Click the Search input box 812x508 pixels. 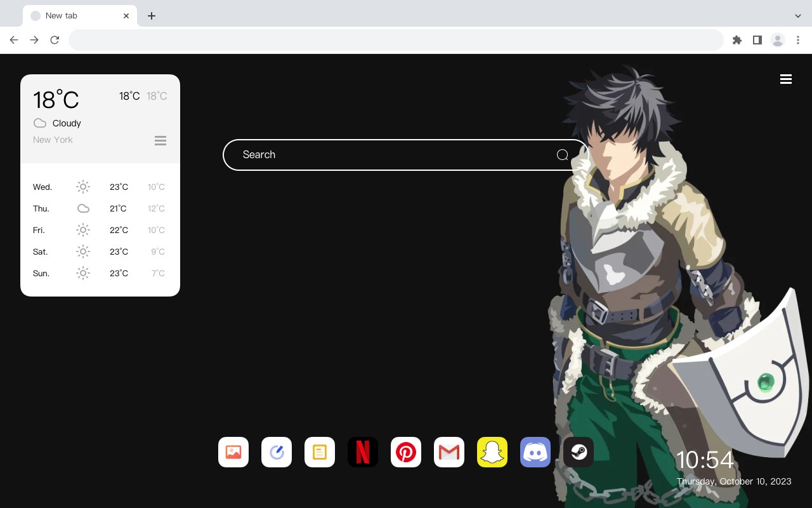[x=406, y=155]
